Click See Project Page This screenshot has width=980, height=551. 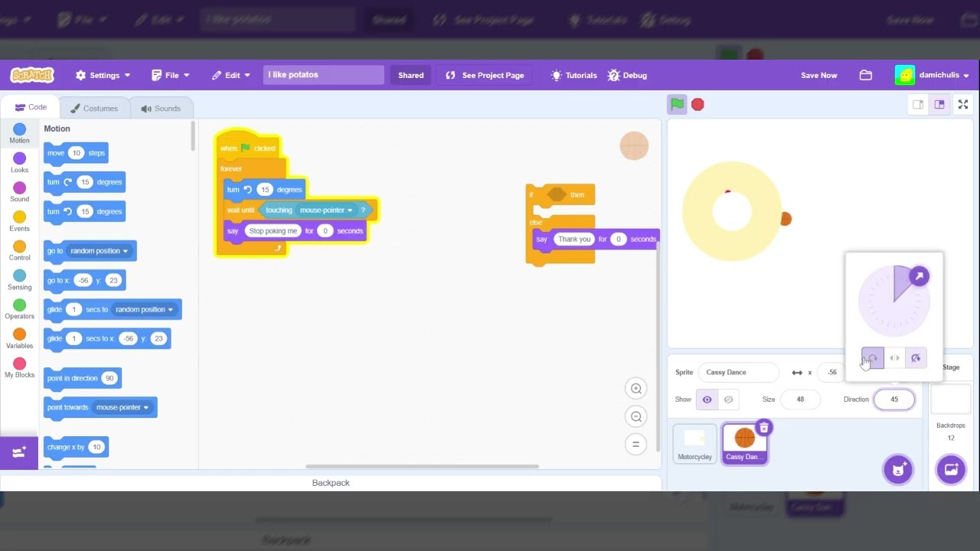(485, 75)
